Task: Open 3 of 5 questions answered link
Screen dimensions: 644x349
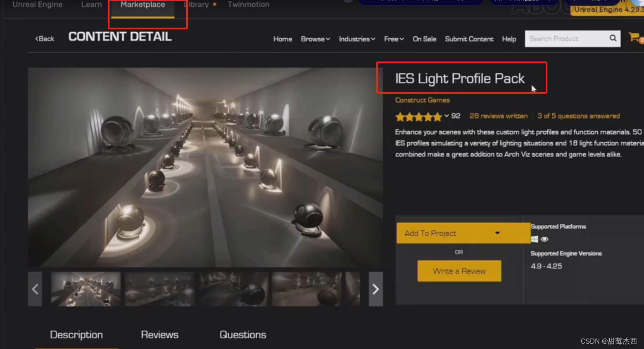Action: [x=578, y=116]
